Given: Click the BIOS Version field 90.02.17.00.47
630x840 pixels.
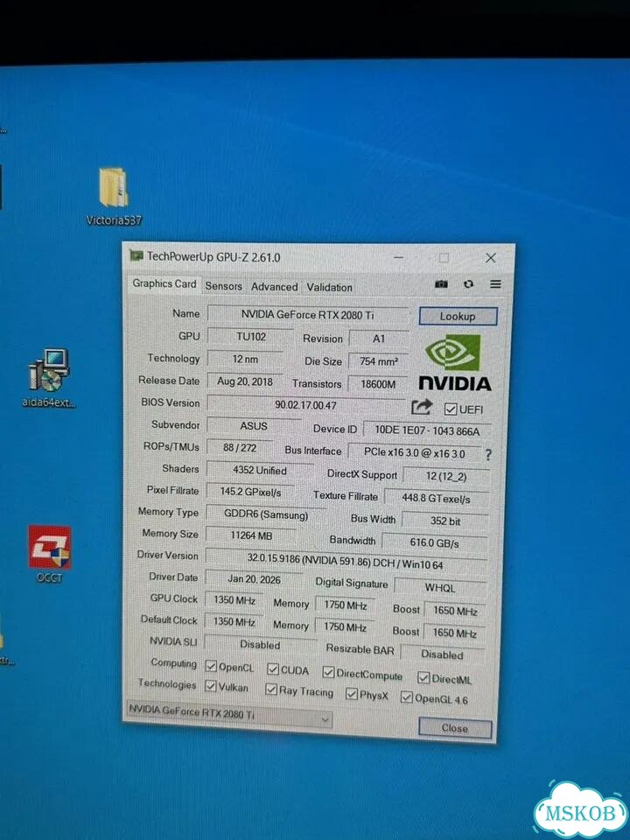Looking at the screenshot, I should click(x=305, y=405).
